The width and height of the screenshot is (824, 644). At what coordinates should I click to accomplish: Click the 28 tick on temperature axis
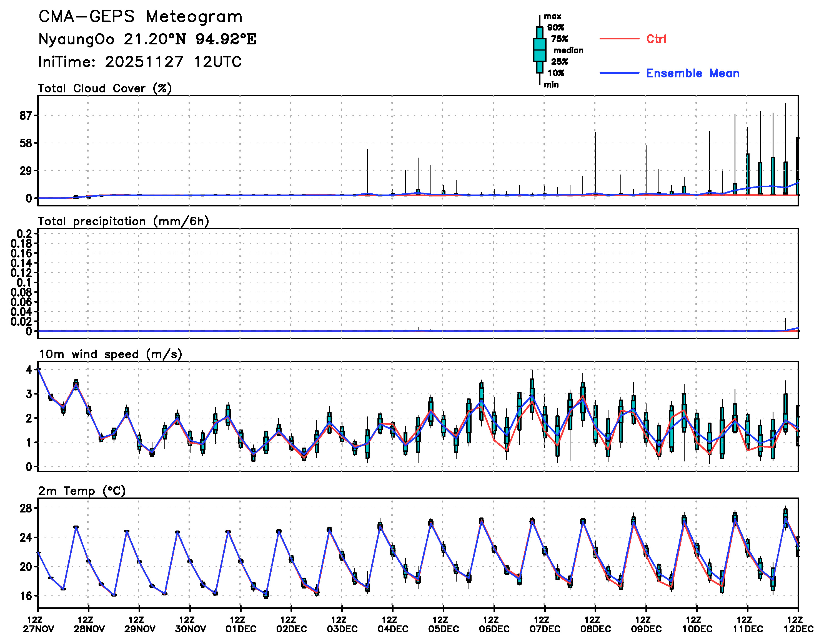click(26, 509)
